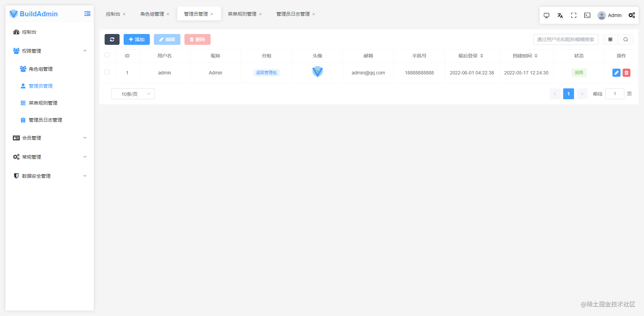This screenshot has width=644, height=316.
Task: Collapse the sidebar with the menu fold icon
Action: (x=87, y=14)
